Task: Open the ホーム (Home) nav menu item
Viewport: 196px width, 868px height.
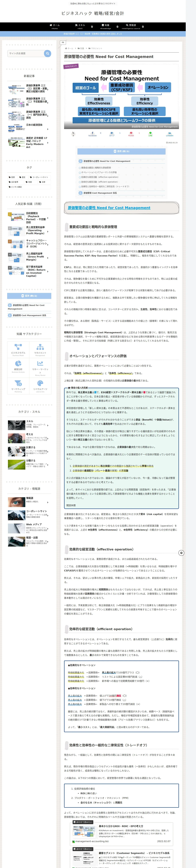Action: click(x=55, y=27)
